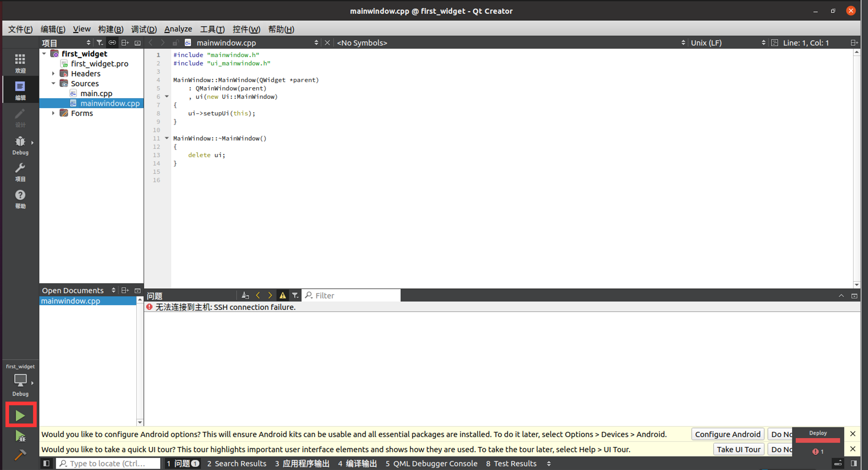Viewport: 868px width, 470px height.
Task: Click Configure Android button
Action: (x=727, y=434)
